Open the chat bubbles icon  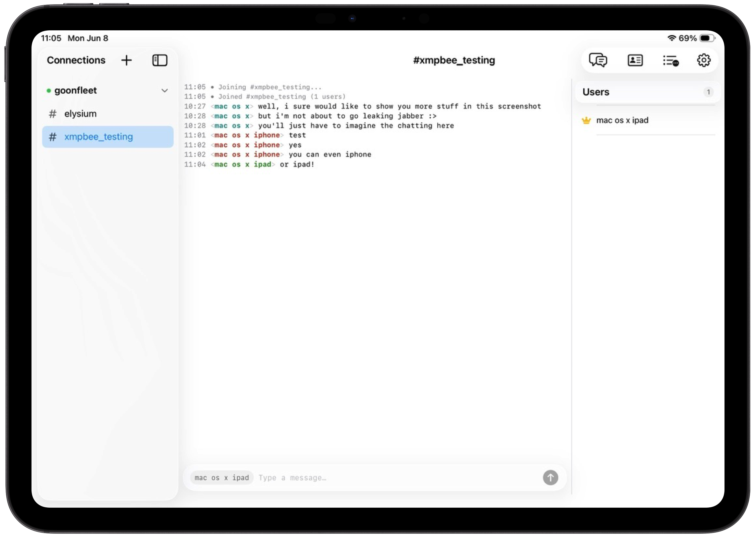[598, 60]
